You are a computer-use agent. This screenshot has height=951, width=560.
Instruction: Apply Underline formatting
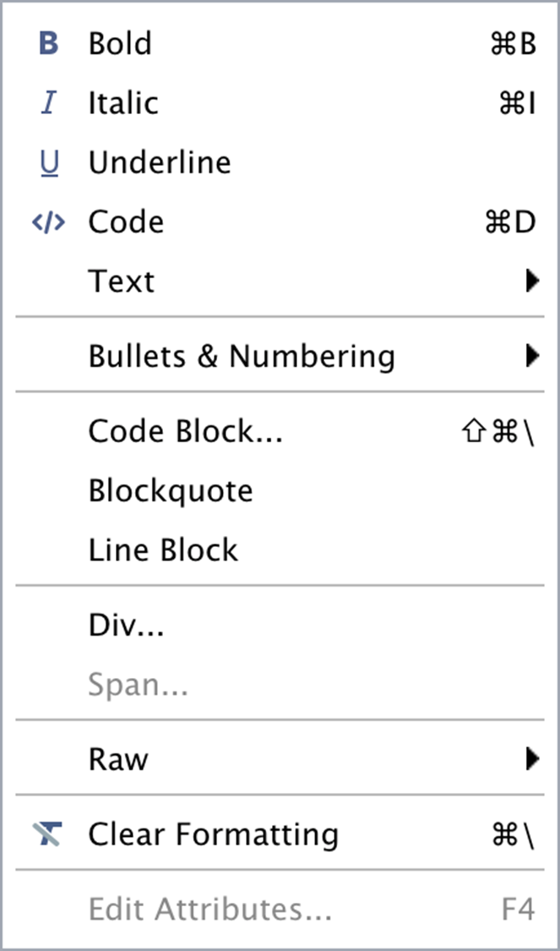(160, 162)
